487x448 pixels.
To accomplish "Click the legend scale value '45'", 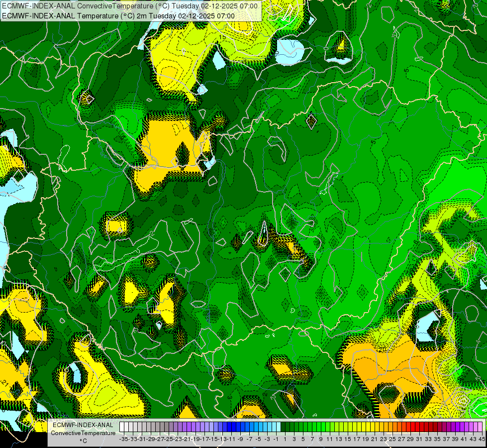I will [482, 440].
